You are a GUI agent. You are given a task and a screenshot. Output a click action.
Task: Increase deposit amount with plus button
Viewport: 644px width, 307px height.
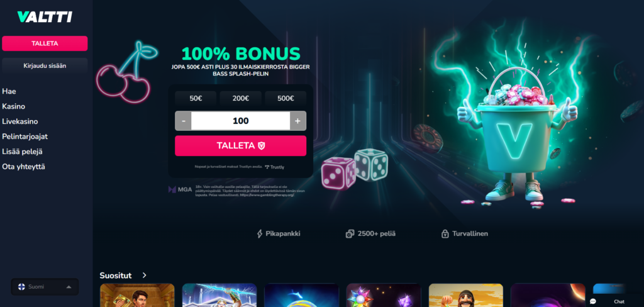click(297, 121)
